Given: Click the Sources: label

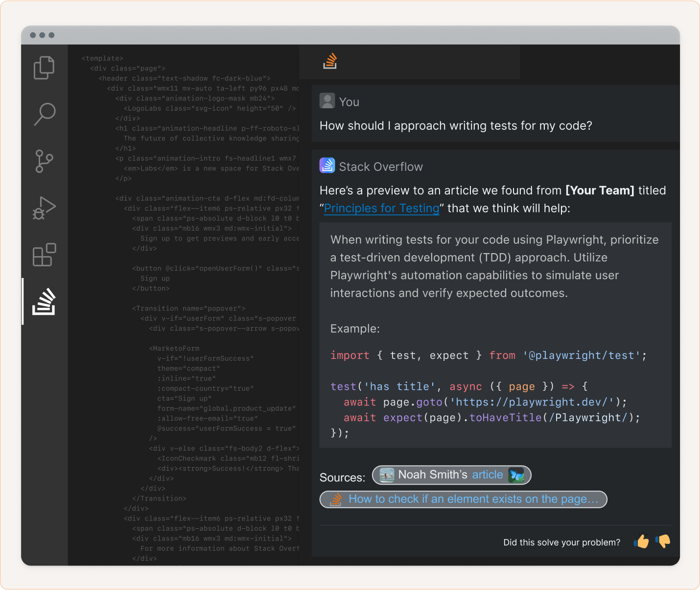Looking at the screenshot, I should [343, 477].
